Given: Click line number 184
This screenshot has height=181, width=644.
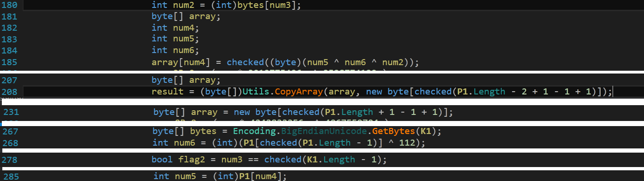Looking at the screenshot, I should click(x=10, y=50).
